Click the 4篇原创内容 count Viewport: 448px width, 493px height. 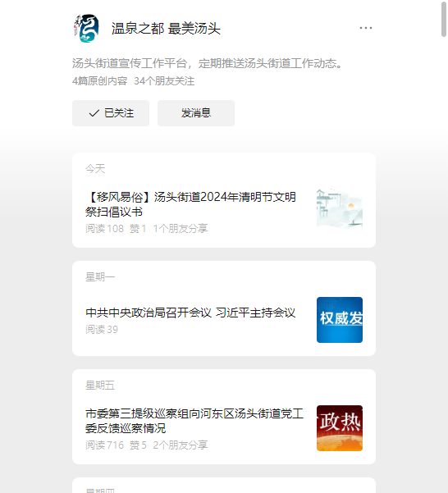[99, 81]
